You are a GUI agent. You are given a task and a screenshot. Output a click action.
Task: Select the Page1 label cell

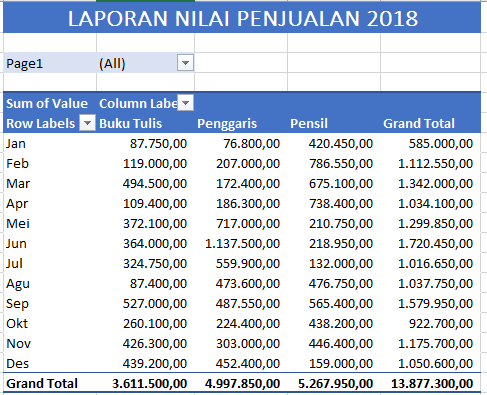click(50, 63)
